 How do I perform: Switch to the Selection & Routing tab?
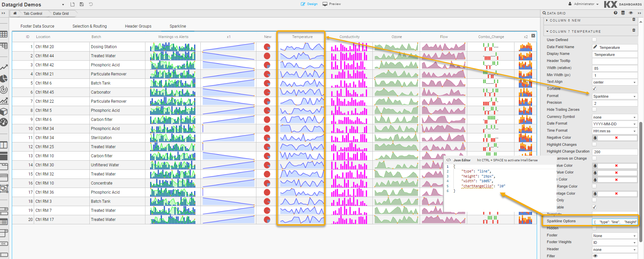coord(89,26)
